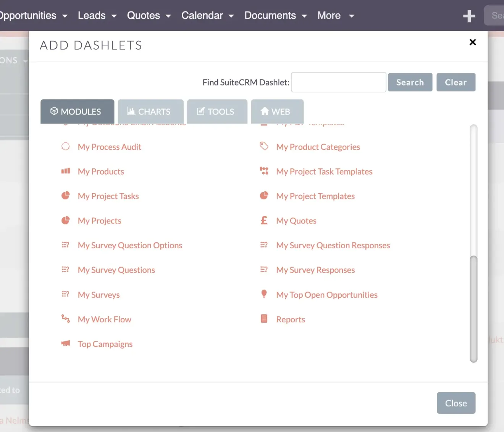Click the pie chart icon beside My Project Templates
504x432 pixels.
pos(264,195)
